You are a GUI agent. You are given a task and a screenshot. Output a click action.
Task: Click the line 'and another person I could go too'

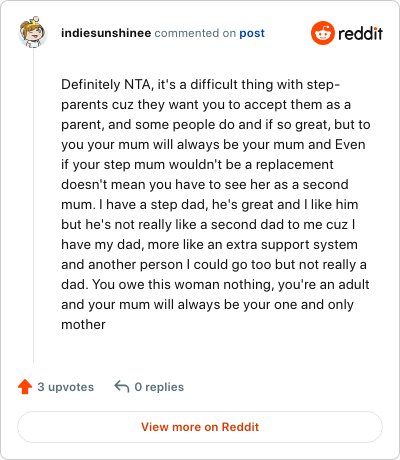[x=214, y=264]
